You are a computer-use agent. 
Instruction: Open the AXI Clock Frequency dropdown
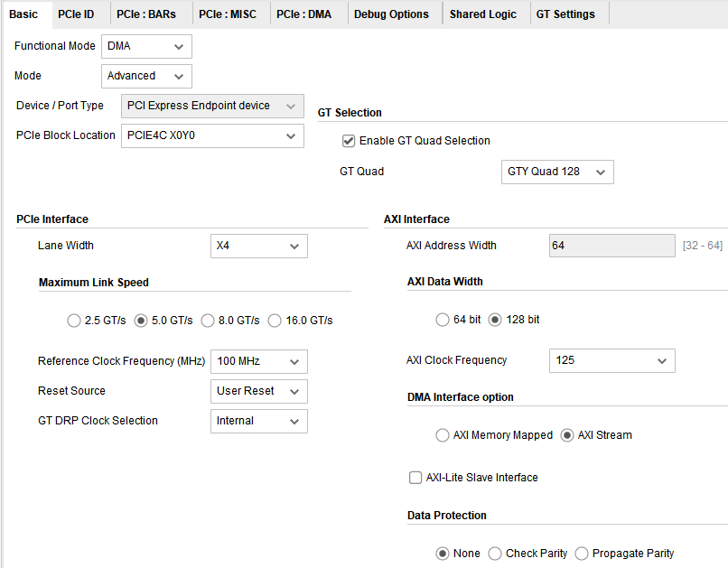click(x=611, y=360)
